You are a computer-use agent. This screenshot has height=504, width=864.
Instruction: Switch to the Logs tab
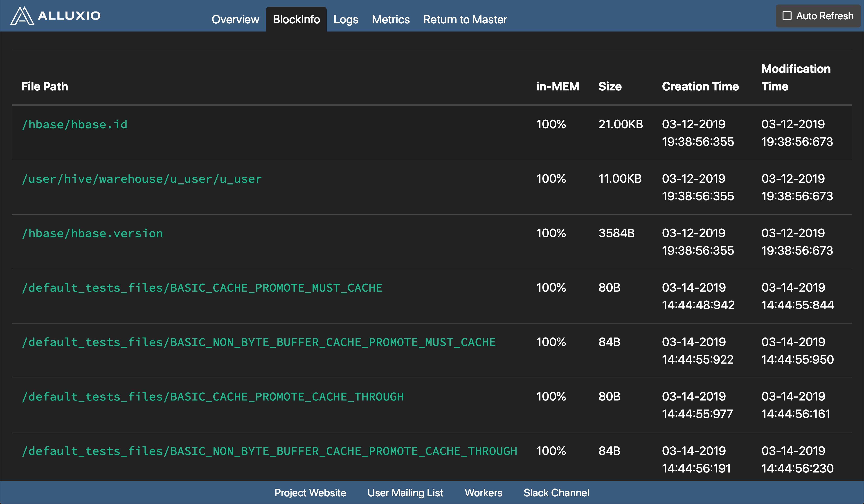click(346, 20)
